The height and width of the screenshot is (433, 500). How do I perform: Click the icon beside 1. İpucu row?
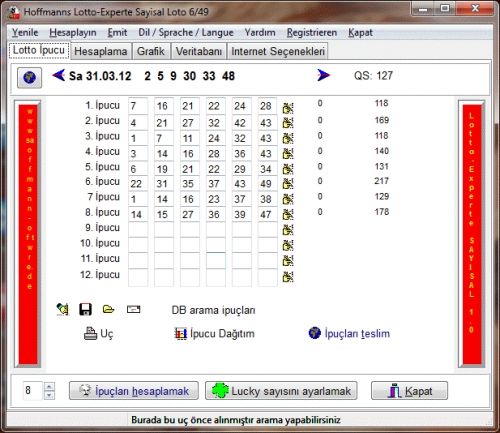click(x=288, y=108)
